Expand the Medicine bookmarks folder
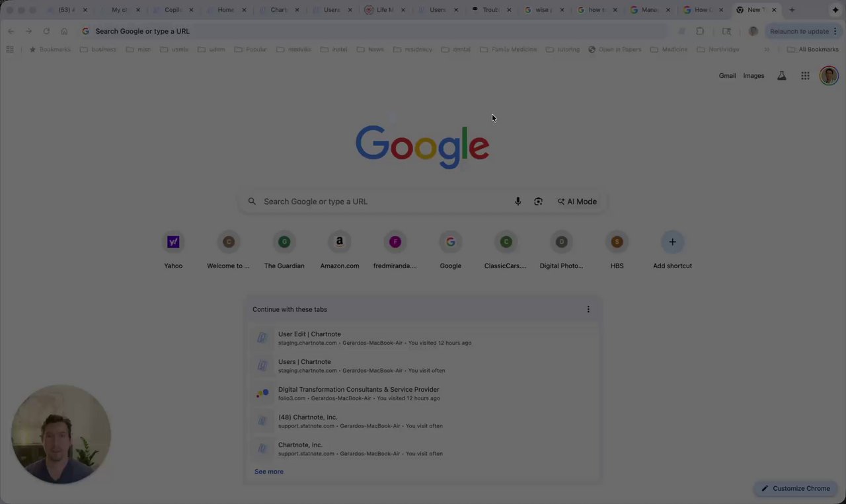 tap(669, 50)
